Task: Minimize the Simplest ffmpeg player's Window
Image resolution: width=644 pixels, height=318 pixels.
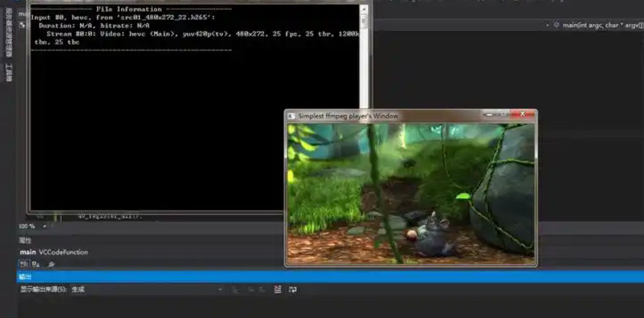Action: 489,114
